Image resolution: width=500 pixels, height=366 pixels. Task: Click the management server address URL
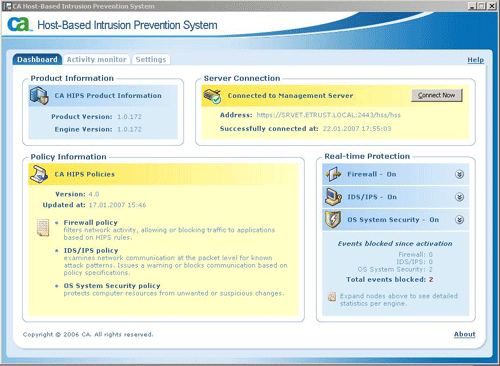(x=329, y=115)
